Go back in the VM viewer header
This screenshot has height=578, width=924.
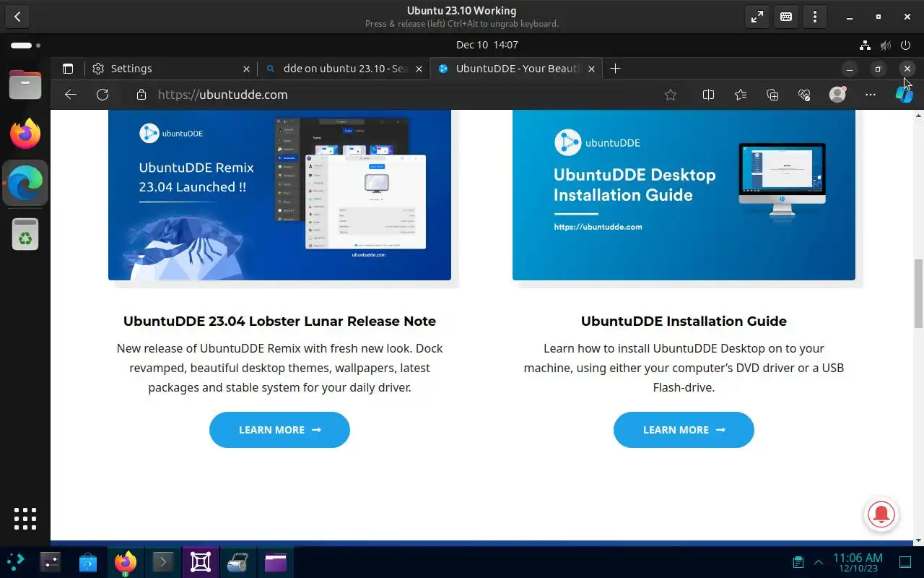click(17, 17)
